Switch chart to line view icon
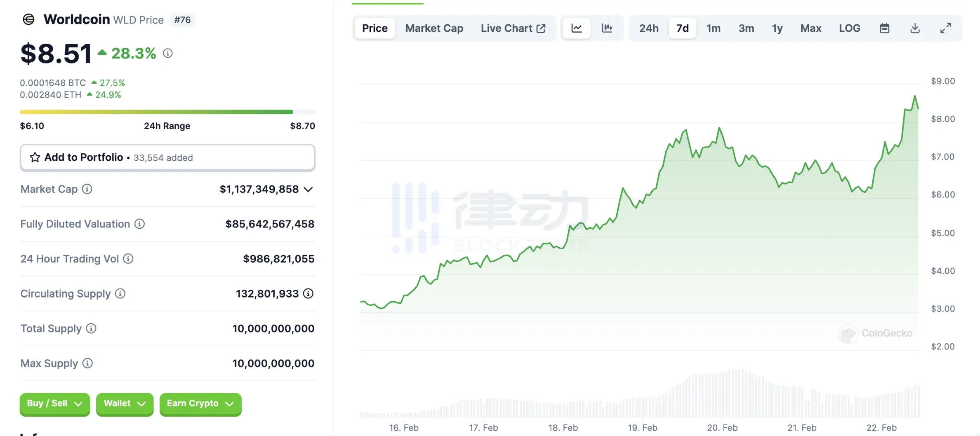 coord(576,28)
